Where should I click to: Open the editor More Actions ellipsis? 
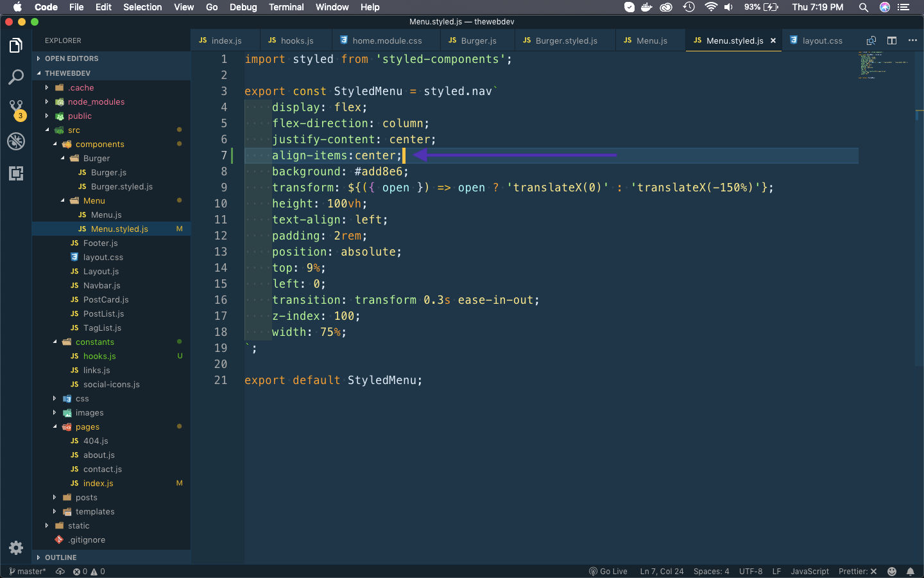click(912, 40)
